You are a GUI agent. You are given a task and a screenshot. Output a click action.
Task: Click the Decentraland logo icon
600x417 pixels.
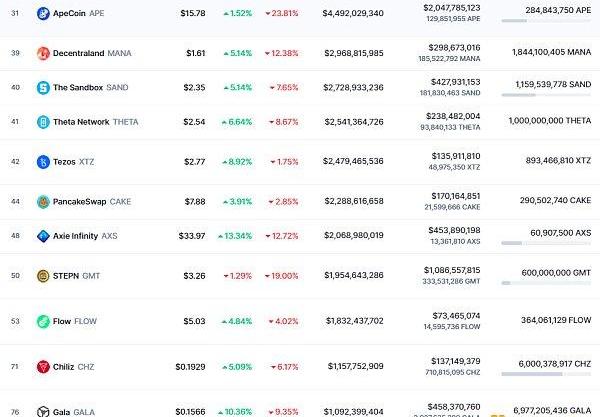pos(43,53)
